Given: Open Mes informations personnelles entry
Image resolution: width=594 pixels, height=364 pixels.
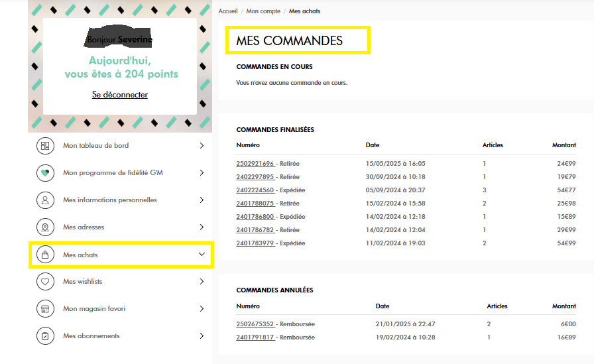Looking at the screenshot, I should coord(110,200).
